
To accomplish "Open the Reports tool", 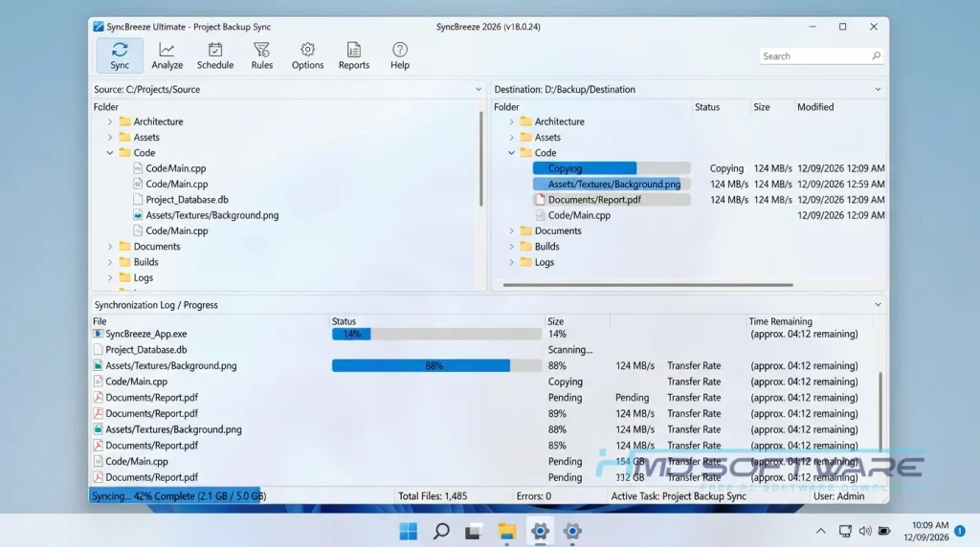I will pyautogui.click(x=354, y=55).
